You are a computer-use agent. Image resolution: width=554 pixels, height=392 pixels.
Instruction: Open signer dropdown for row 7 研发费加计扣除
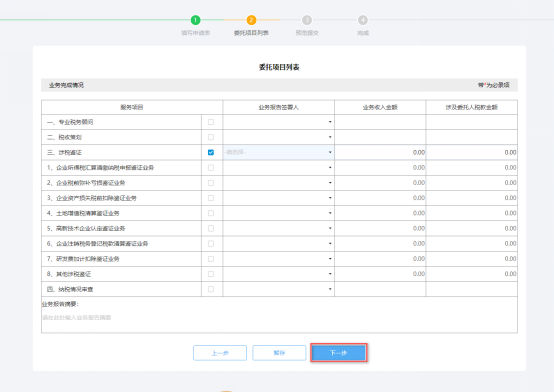coord(278,259)
